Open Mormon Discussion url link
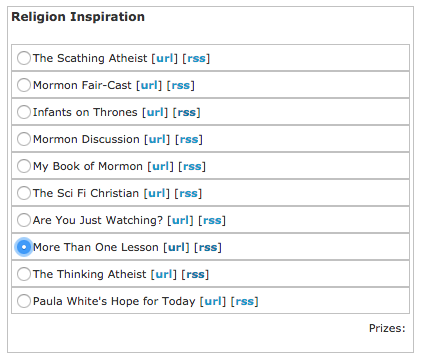421x360 pixels. point(157,139)
